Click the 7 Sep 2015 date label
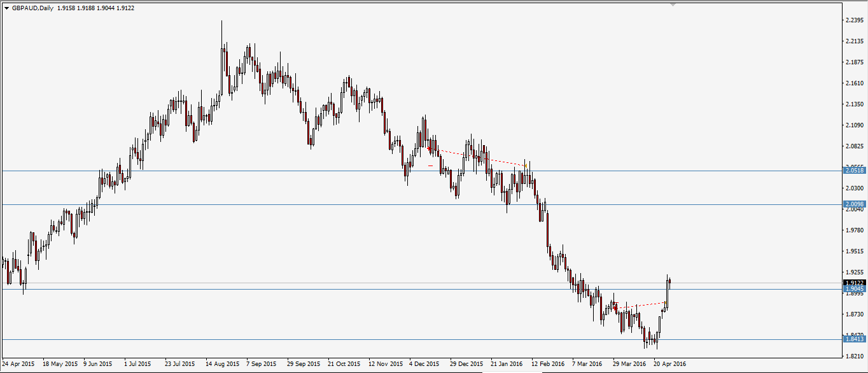This screenshot has width=868, height=373. coord(262,365)
